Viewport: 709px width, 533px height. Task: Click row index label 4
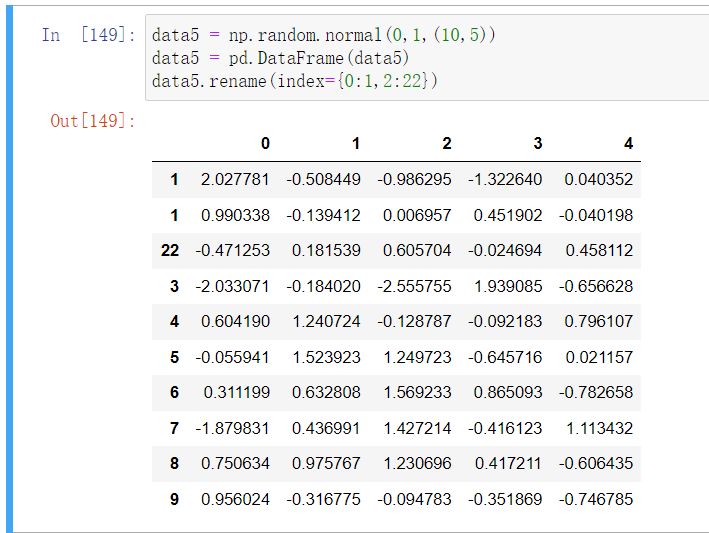175,321
